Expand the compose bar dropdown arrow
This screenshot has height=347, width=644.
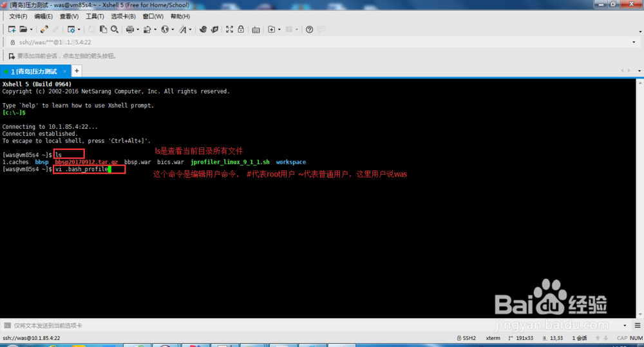(625, 326)
